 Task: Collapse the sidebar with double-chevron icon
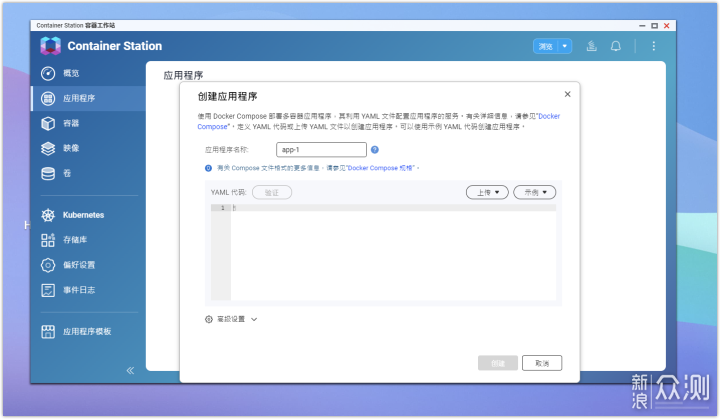click(130, 370)
